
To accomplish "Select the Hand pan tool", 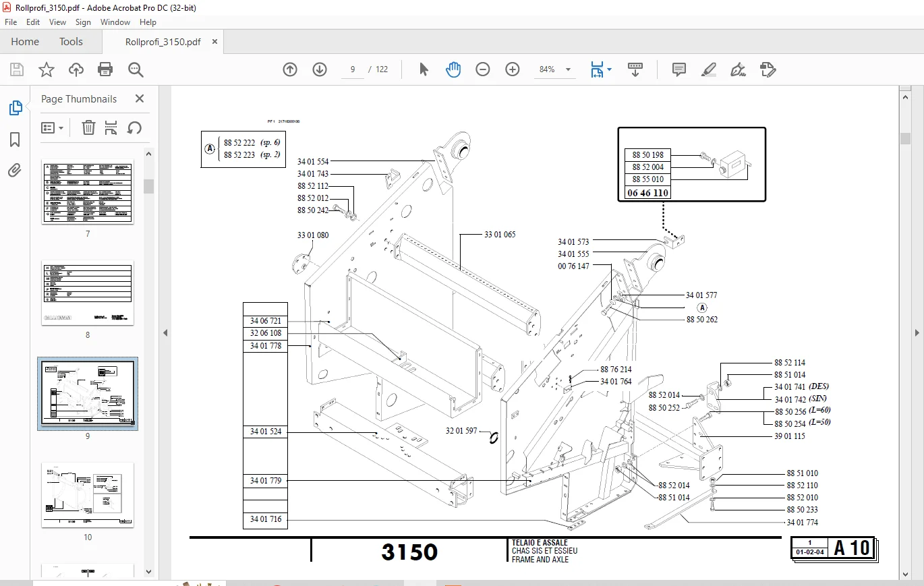I will (453, 69).
